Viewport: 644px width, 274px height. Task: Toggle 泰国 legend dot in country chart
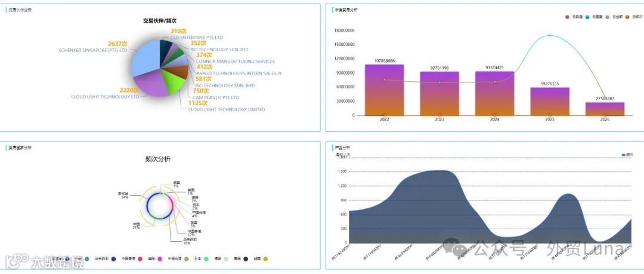click(x=246, y=259)
